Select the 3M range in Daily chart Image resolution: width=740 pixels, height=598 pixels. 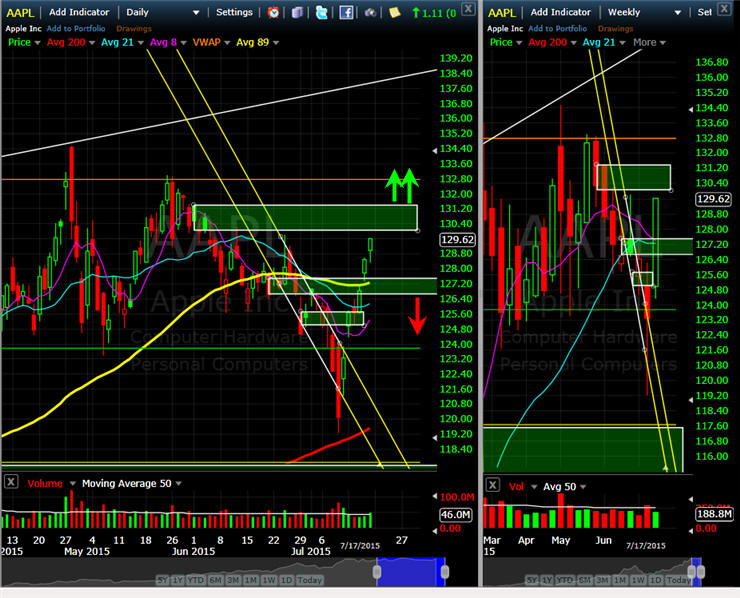click(233, 580)
